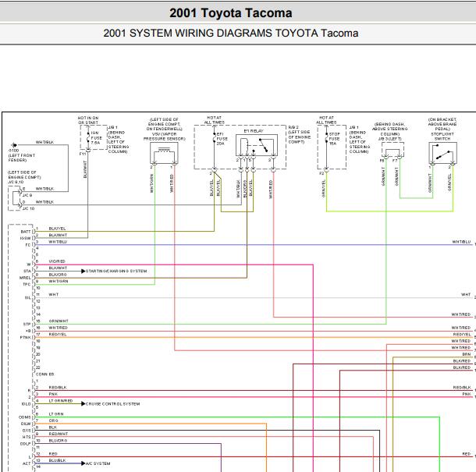476x472 pixels.
Task: Click the 'ORG' wire color label
Action: coord(53,421)
